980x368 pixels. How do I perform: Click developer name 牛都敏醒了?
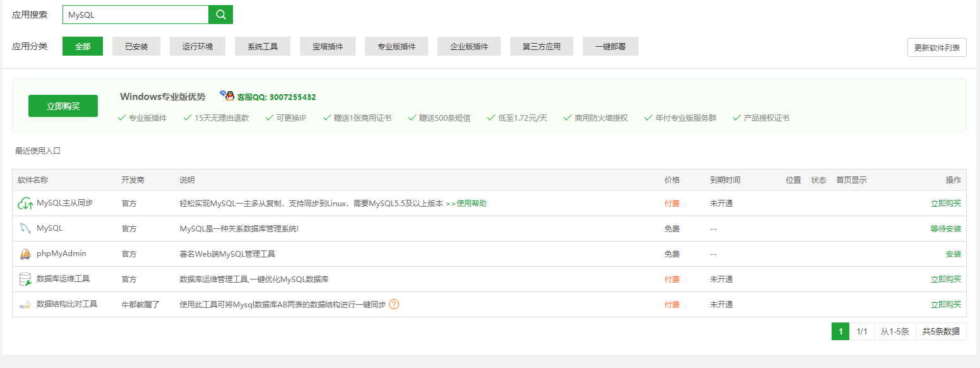[x=141, y=305]
